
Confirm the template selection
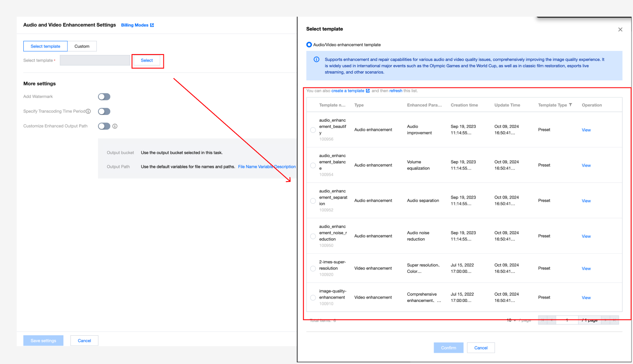click(x=449, y=348)
